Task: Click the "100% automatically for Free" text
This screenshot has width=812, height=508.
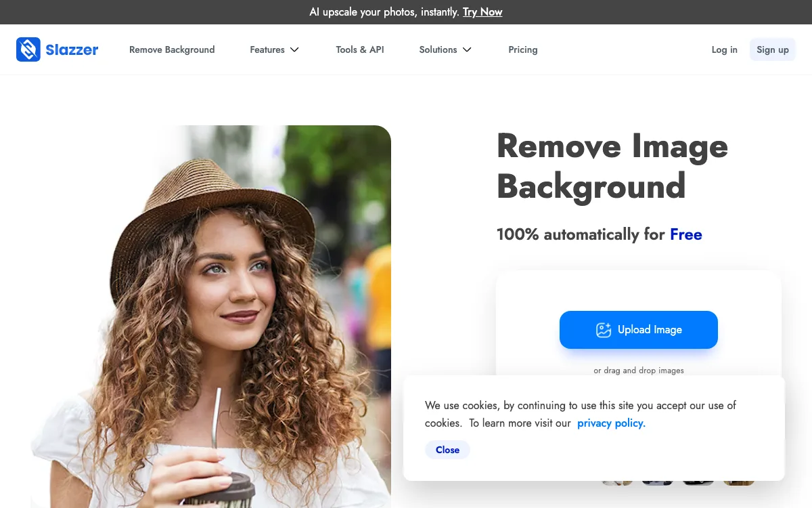Action: point(600,234)
